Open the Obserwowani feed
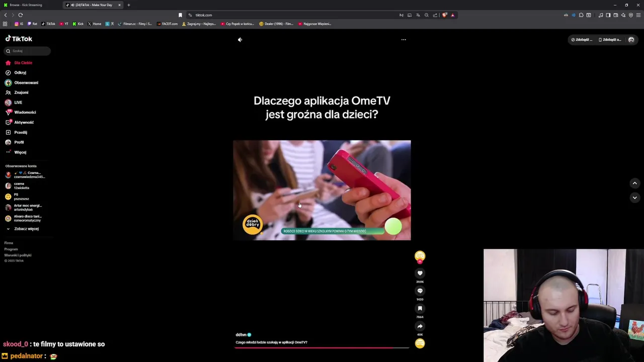Viewport: 644px width, 362px height. [22, 82]
